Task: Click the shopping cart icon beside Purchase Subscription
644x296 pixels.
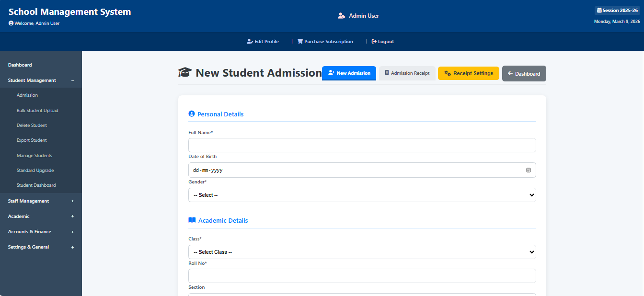Action: coord(300,41)
